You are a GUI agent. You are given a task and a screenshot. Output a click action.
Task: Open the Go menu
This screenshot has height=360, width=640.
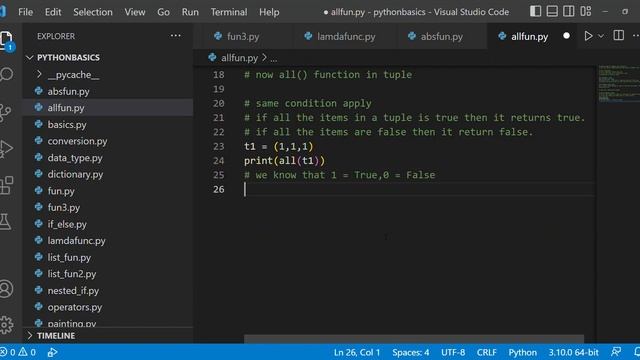click(163, 12)
